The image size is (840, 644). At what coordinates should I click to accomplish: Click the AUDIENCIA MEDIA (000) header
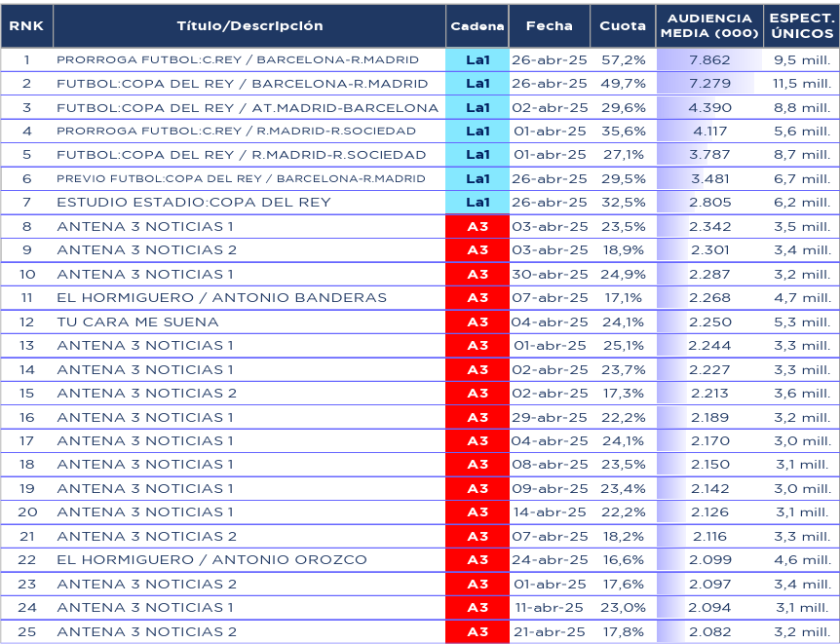709,25
